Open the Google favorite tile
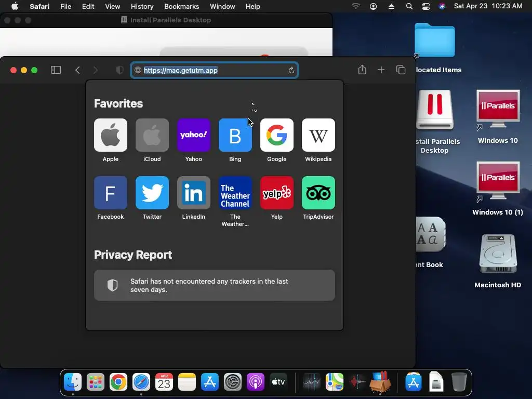532x399 pixels. [277, 135]
